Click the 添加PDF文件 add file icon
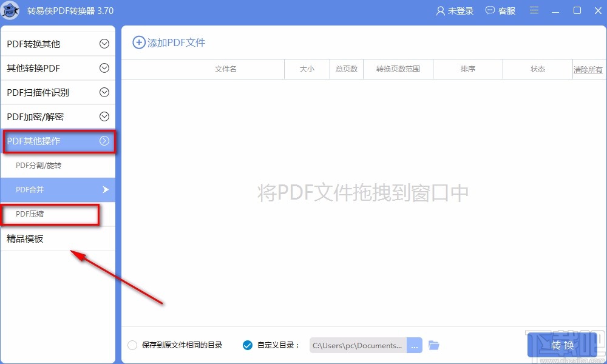Screen dimensions: 607x364 click(x=139, y=42)
